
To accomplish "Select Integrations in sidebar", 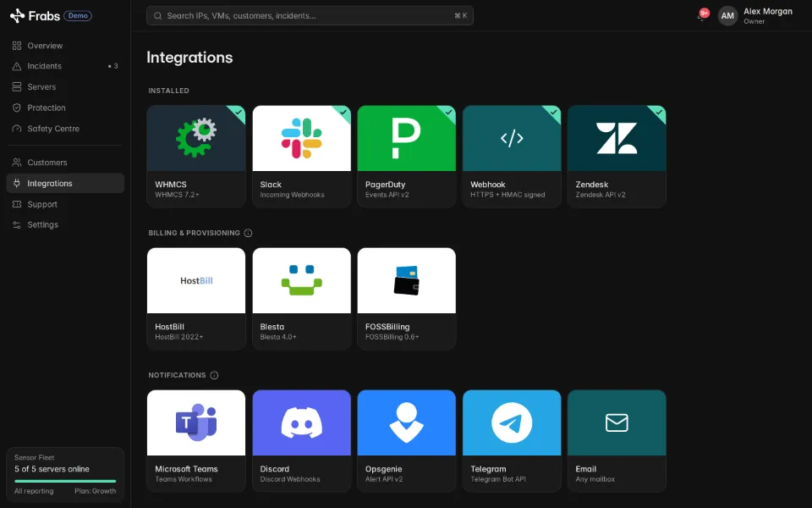I will click(65, 183).
